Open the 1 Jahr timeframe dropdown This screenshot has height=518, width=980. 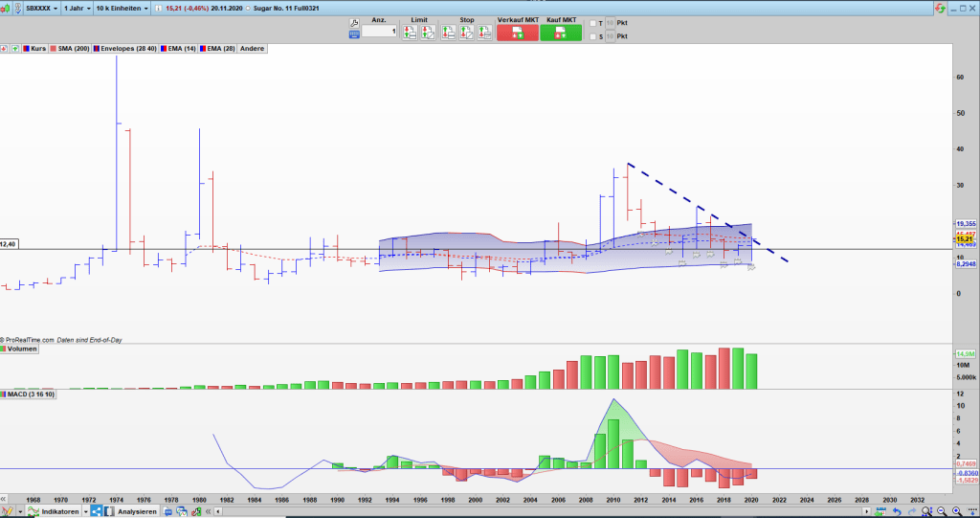pyautogui.click(x=78, y=7)
